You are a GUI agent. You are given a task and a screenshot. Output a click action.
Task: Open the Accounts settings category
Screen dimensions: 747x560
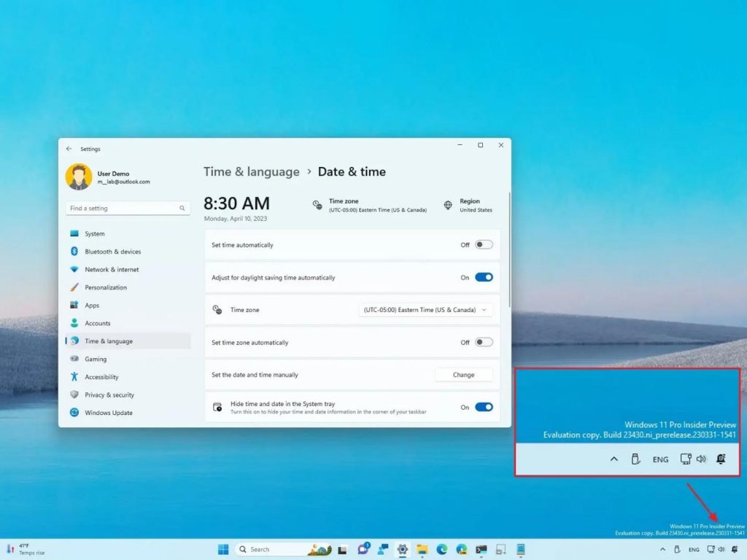click(x=128, y=323)
